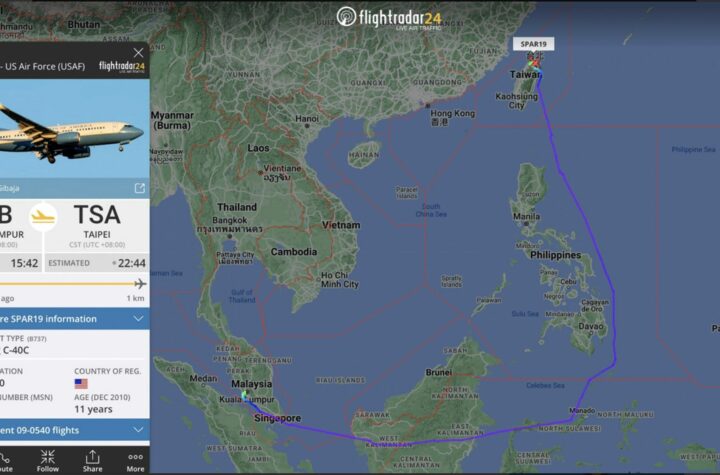Click the Flightradar24 logo at top of map
720x475 pixels.
tap(389, 18)
